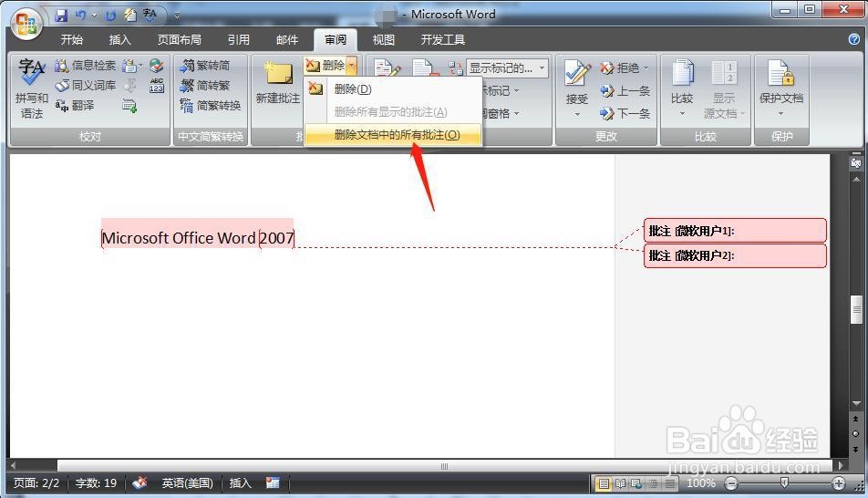The width and height of the screenshot is (868, 498).
Task: Switch to Print Layout view button
Action: [x=604, y=484]
